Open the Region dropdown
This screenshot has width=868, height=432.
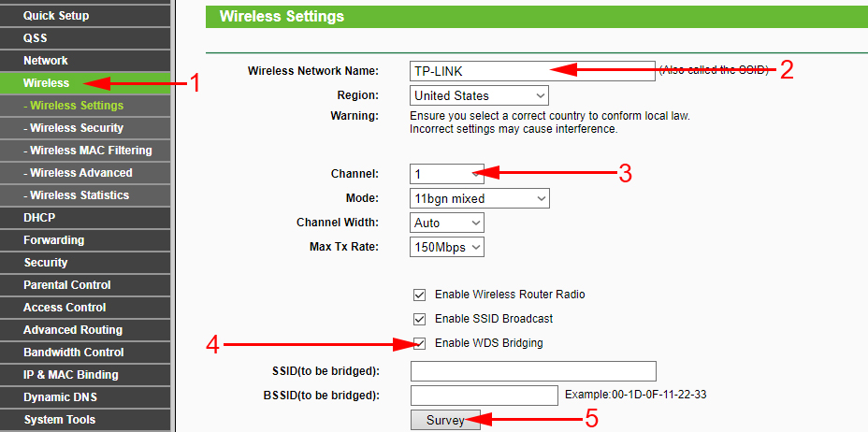479,95
